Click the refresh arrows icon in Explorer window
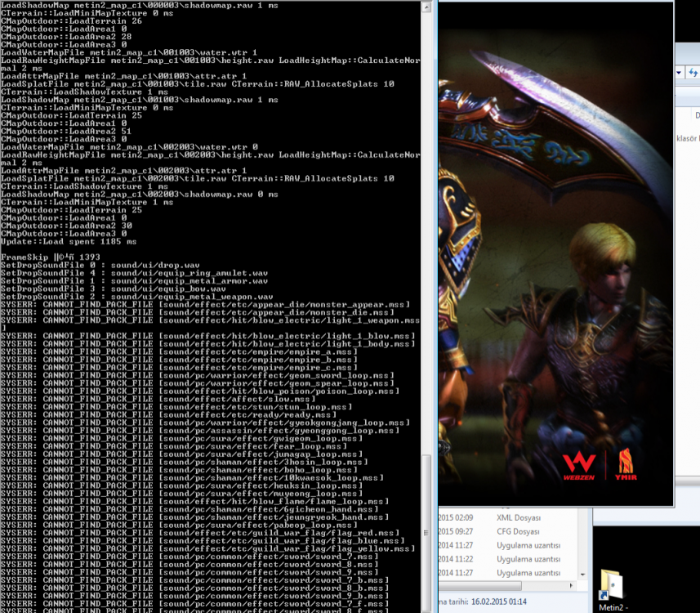 click(693, 73)
